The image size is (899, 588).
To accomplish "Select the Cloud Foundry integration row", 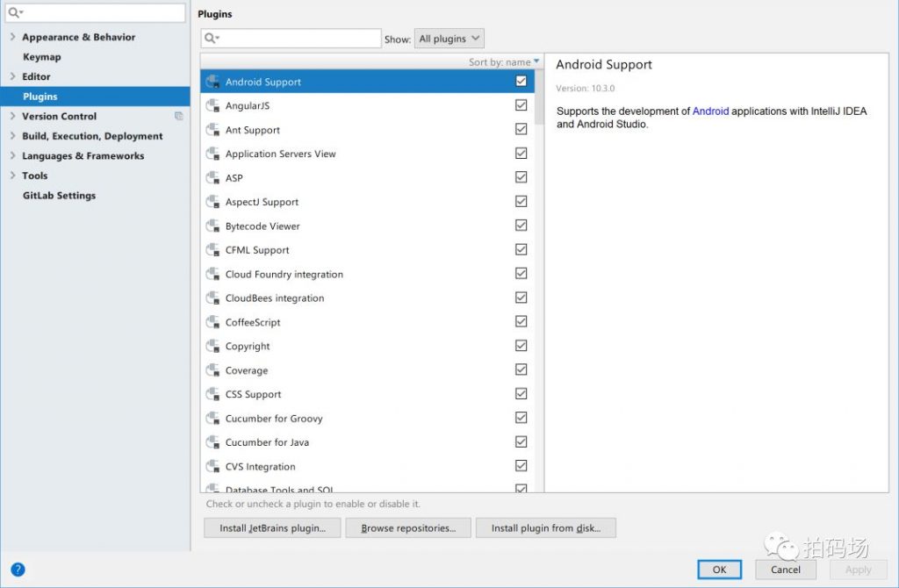I will point(368,274).
